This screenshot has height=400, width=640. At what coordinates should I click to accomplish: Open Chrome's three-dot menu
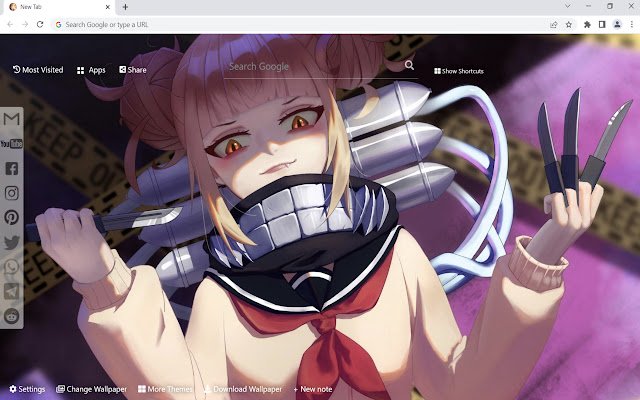click(631, 24)
